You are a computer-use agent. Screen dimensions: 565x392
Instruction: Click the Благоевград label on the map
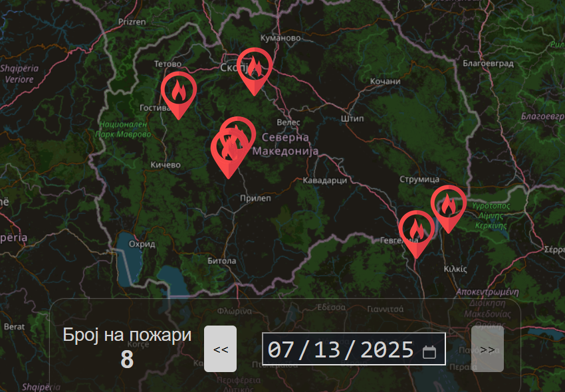coord(488,64)
